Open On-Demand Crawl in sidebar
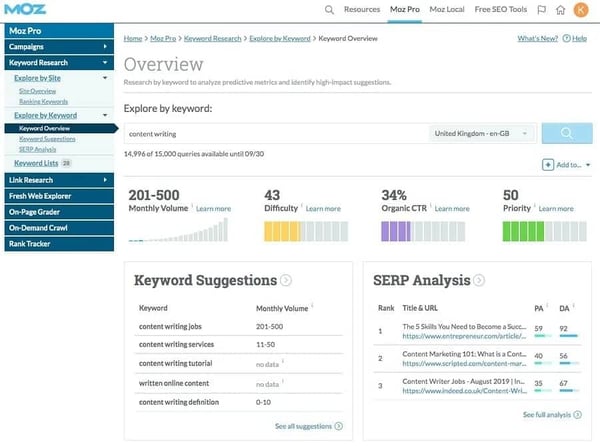The image size is (600, 446). tap(59, 228)
